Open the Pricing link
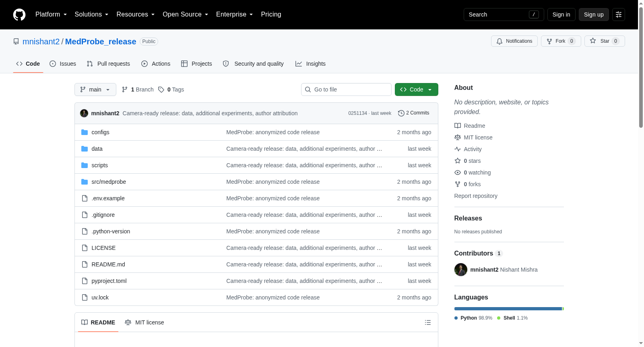644x347 pixels. [271, 15]
